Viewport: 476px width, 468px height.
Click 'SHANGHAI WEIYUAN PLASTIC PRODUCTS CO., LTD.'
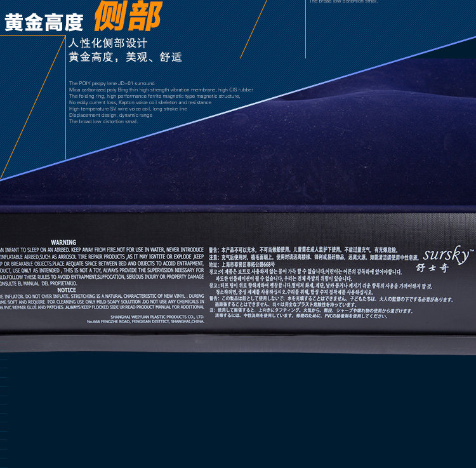(157, 317)
